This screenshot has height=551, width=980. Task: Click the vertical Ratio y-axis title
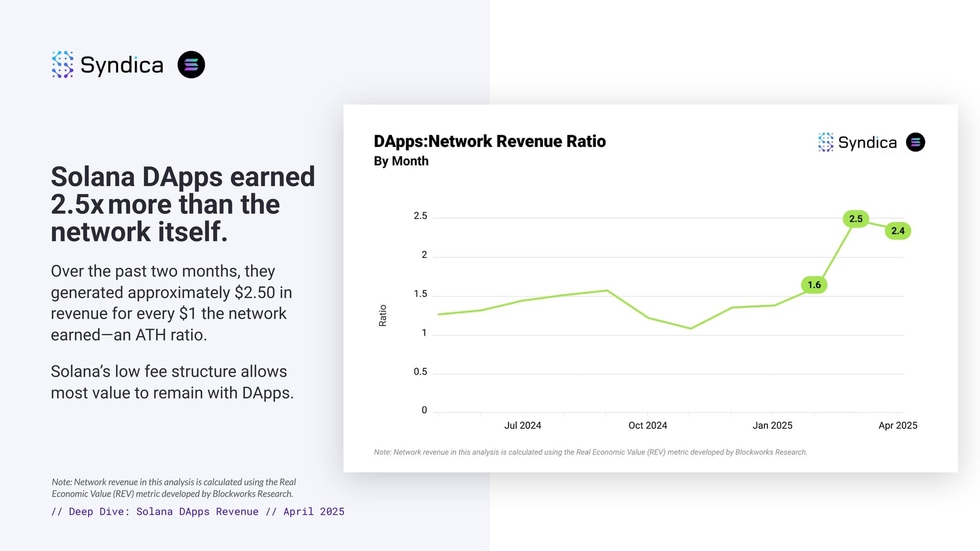383,315
